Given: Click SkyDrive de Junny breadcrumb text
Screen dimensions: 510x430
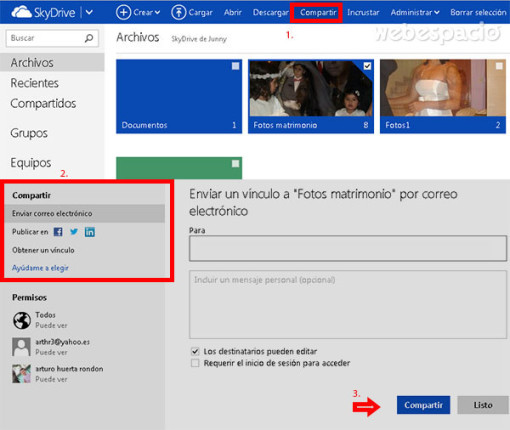Looking at the screenshot, I should [x=199, y=39].
